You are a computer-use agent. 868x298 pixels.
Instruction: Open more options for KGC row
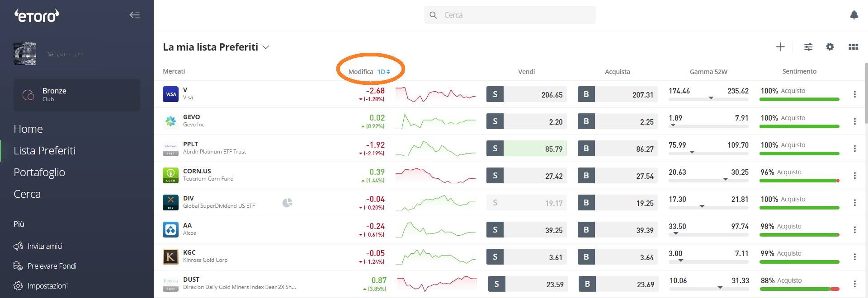click(x=854, y=256)
